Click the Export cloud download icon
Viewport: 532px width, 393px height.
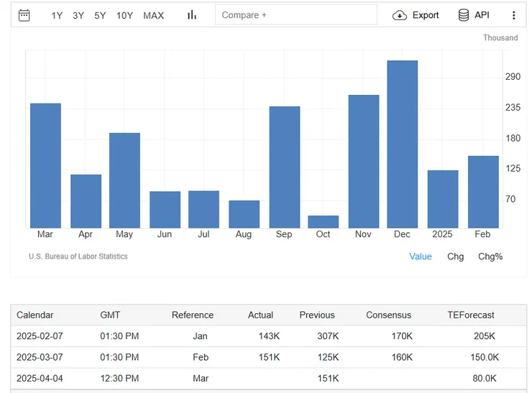[400, 15]
